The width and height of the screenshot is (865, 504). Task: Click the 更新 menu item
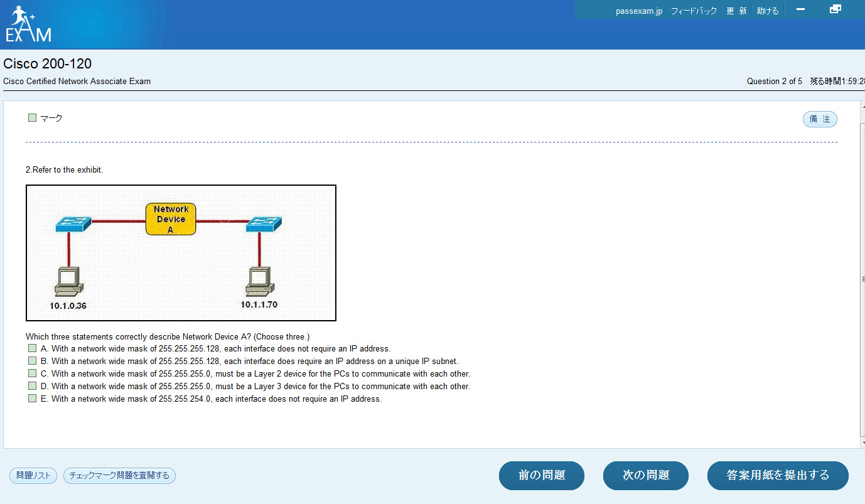(736, 11)
